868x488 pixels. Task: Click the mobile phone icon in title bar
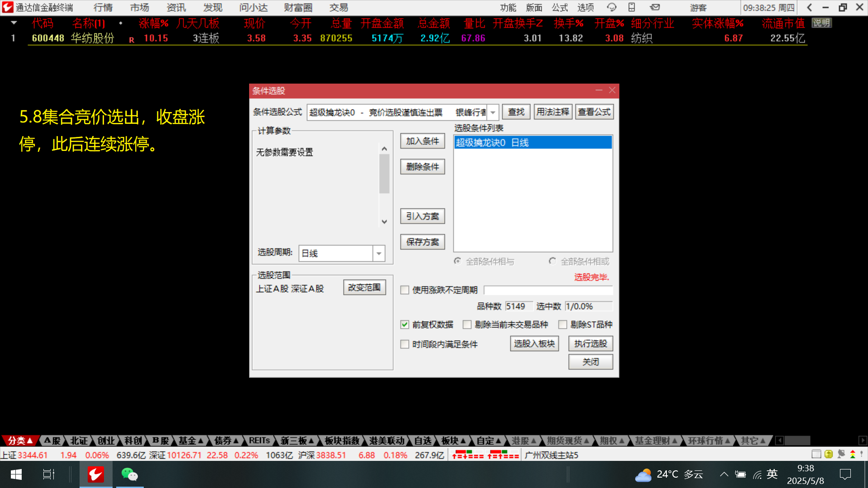(x=632, y=7)
